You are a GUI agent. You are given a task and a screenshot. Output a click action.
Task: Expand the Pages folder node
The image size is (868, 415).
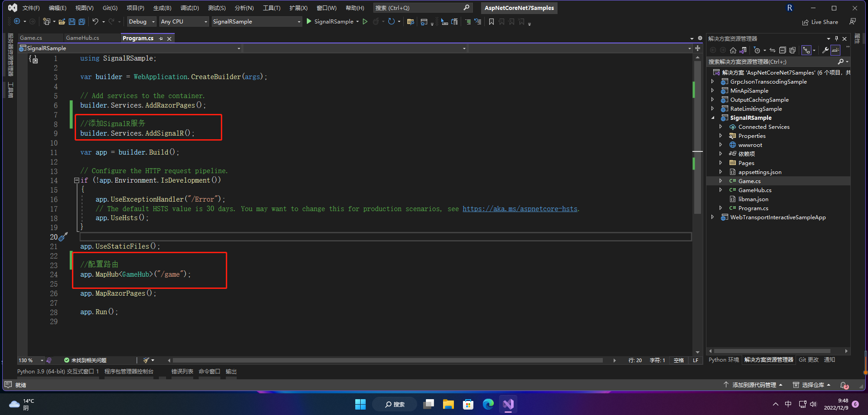click(x=721, y=163)
